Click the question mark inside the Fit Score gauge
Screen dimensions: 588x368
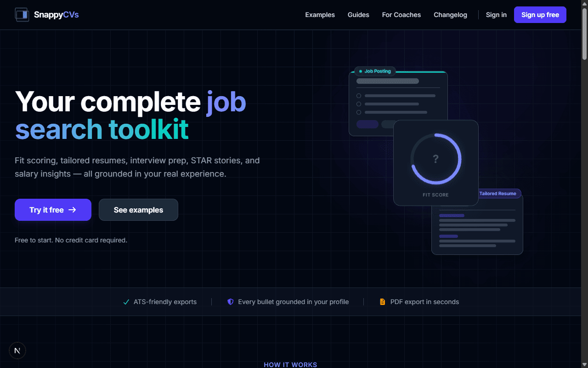click(435, 158)
